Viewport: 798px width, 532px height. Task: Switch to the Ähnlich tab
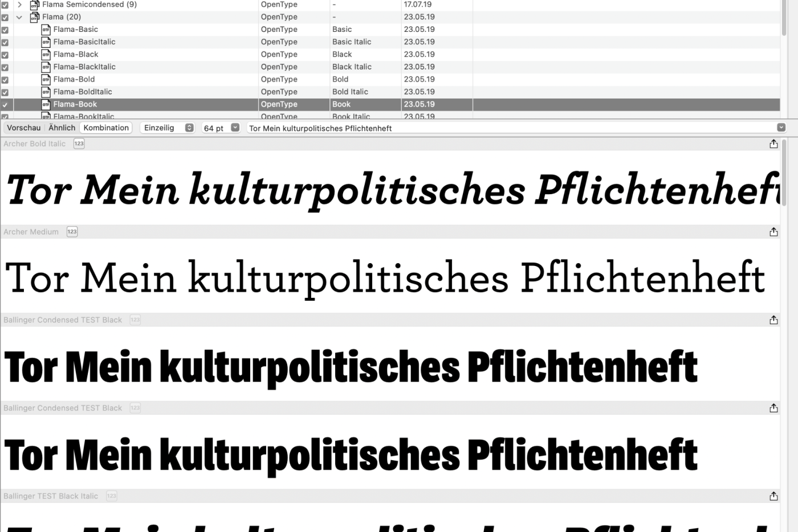tap(62, 128)
